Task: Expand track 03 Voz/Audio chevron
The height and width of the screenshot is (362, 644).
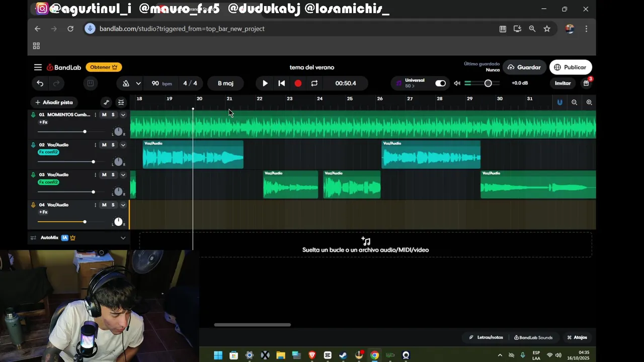Action: click(123, 175)
